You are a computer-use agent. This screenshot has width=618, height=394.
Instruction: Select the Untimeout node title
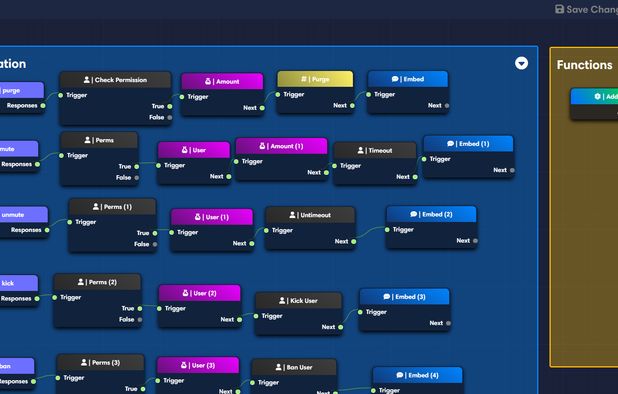(315, 215)
